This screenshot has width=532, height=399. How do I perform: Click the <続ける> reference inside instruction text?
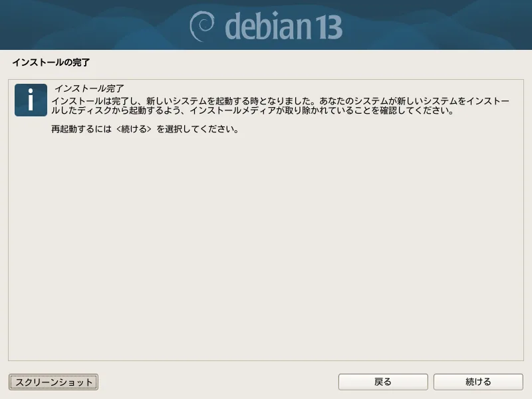134,129
